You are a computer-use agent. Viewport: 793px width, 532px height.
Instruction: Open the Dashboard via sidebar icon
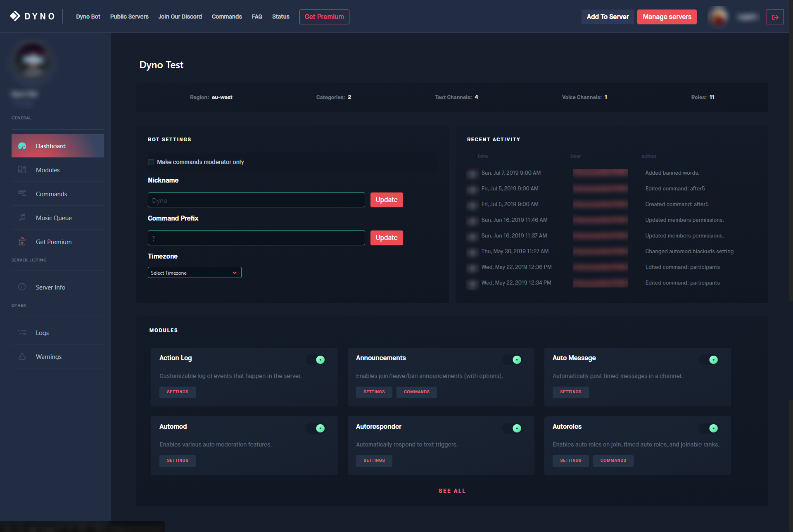point(22,146)
